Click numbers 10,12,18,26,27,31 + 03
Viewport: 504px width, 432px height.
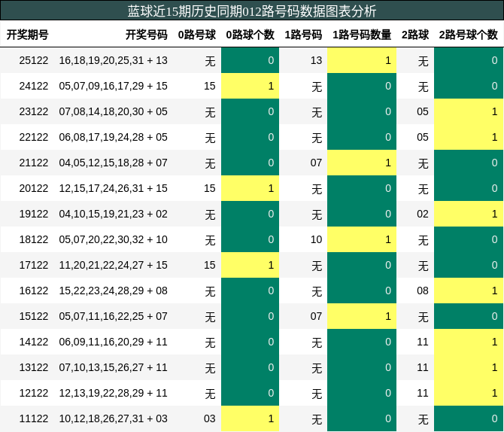[113, 418]
